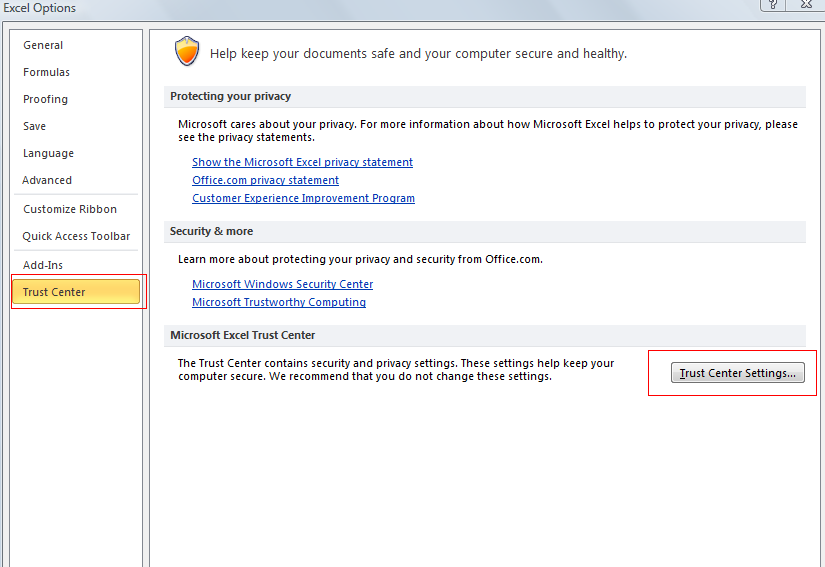Click the 'The Trust Center contains security' text
Image resolution: width=825 pixels, height=567 pixels.
tap(396, 370)
